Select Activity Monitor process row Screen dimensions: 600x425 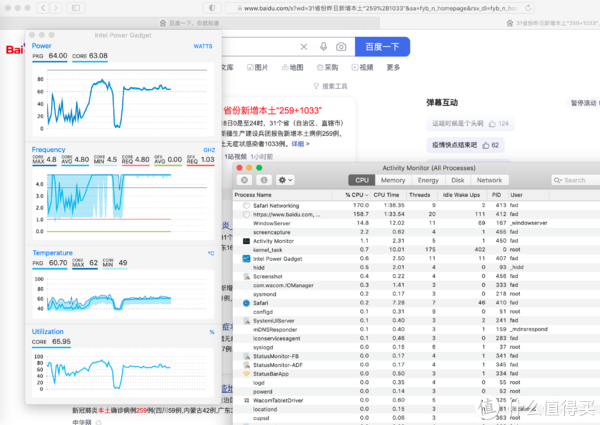pyautogui.click(x=416, y=241)
